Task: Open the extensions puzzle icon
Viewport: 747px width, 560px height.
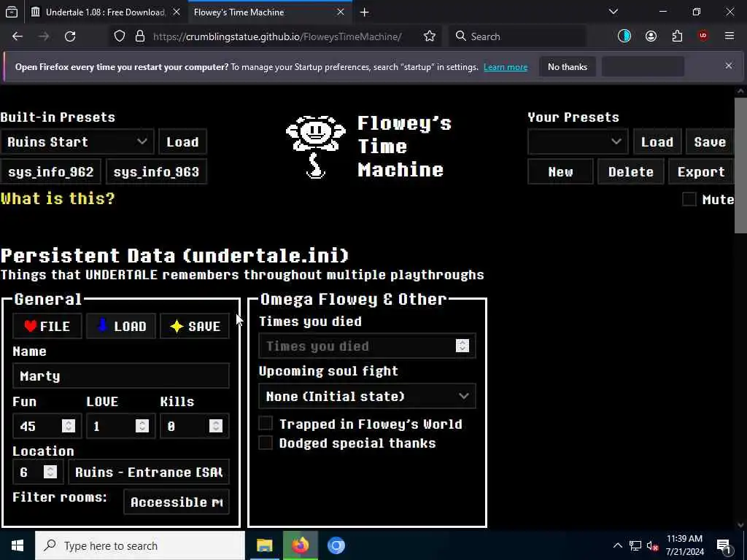Action: (677, 36)
